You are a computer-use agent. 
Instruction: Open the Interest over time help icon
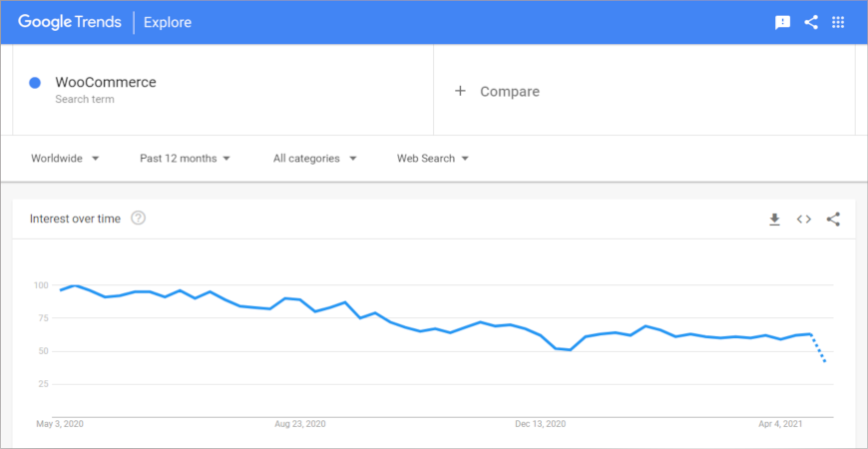[x=139, y=219]
